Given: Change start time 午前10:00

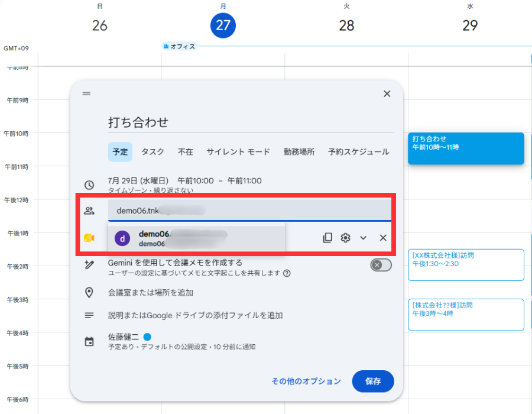Looking at the screenshot, I should 196,181.
